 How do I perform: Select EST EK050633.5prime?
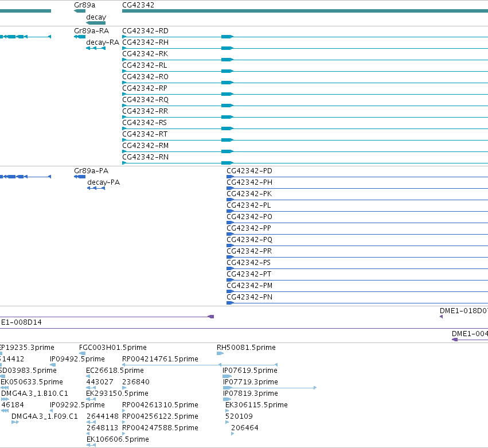pyautogui.click(x=32, y=382)
